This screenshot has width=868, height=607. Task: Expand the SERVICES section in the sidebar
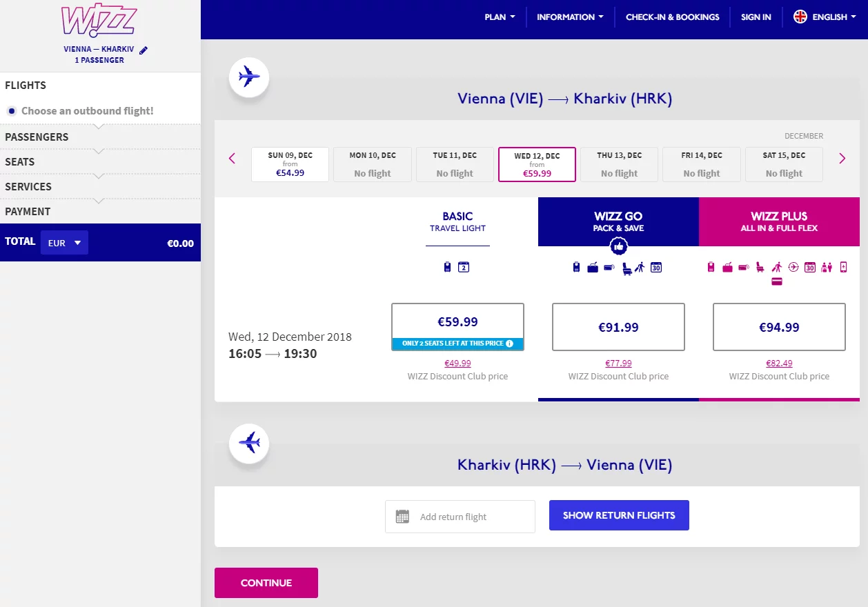(x=100, y=186)
